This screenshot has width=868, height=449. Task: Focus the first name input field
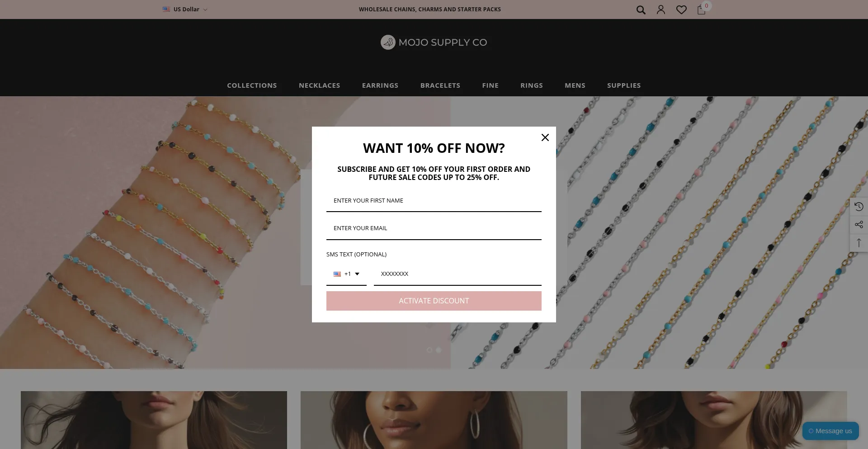click(434, 201)
